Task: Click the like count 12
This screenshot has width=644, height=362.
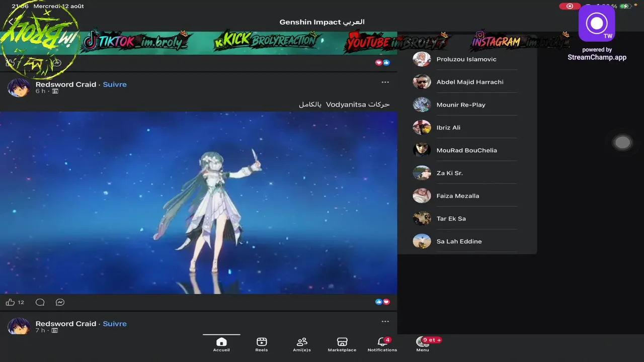Action: tap(21, 302)
